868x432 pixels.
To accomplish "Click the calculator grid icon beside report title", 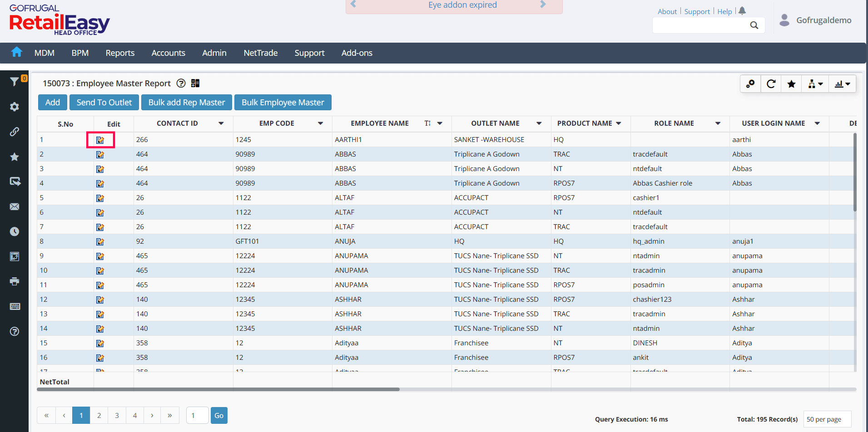I will pyautogui.click(x=195, y=83).
